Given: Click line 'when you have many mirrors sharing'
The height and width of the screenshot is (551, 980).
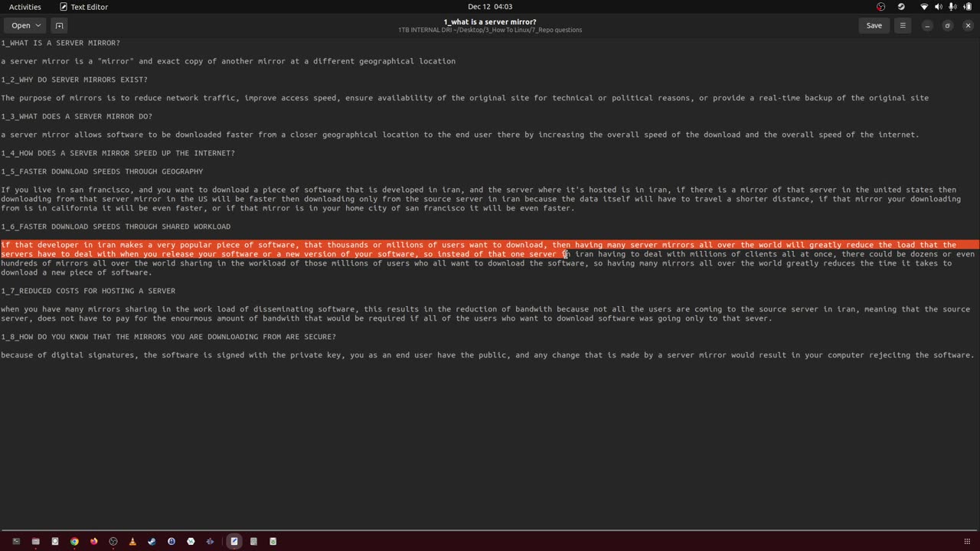Looking at the screenshot, I should (485, 309).
